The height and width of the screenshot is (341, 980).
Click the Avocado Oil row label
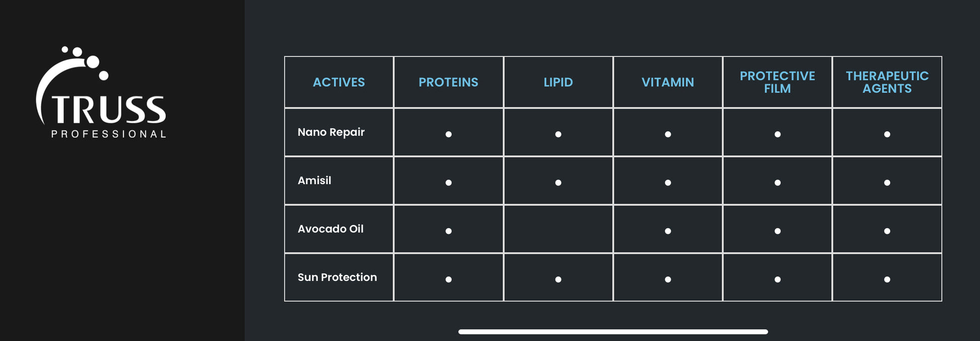[330, 229]
